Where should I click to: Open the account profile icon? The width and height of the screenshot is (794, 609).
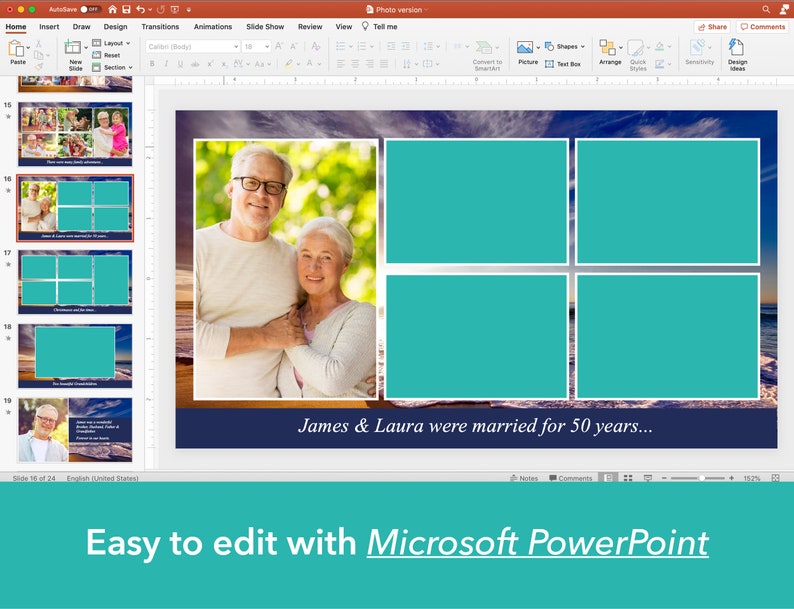point(784,9)
